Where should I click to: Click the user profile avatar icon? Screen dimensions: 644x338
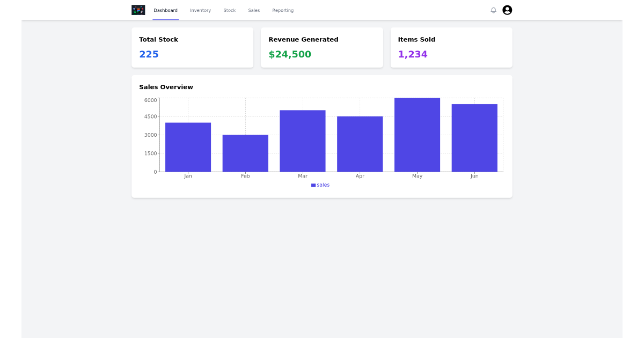click(x=507, y=10)
